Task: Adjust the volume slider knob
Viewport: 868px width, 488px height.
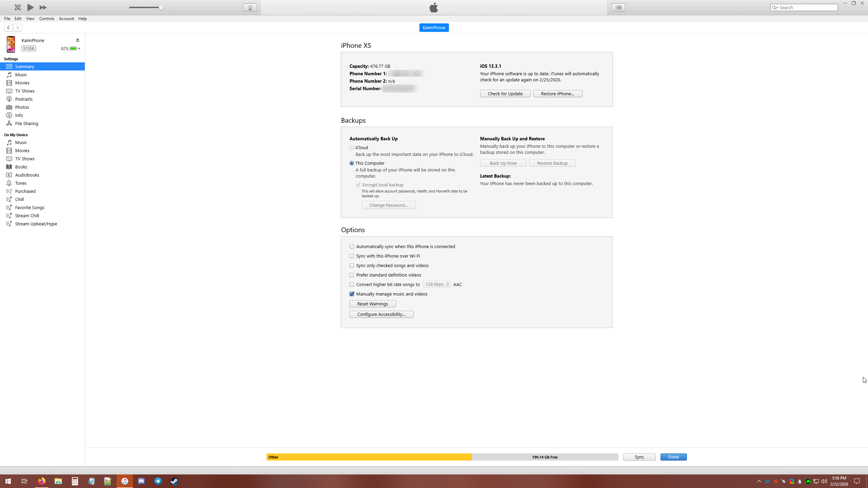Action: pyautogui.click(x=161, y=7)
